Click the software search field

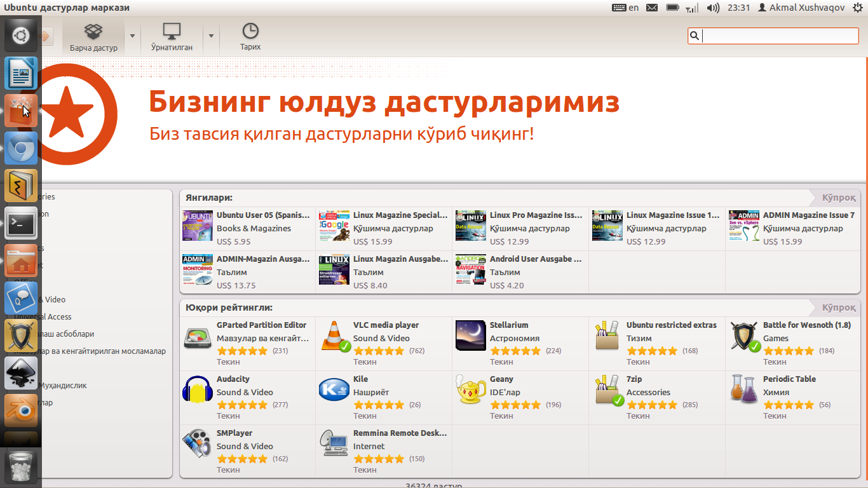773,36
